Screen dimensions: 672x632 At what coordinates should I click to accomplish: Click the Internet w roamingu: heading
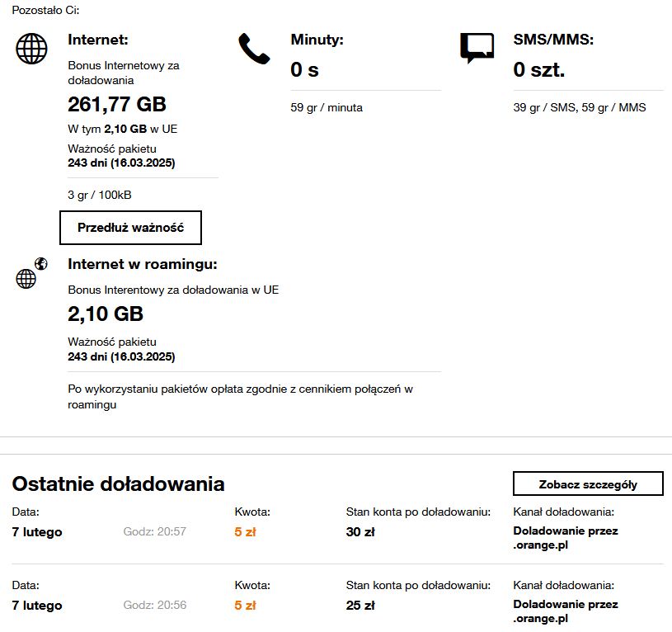(x=142, y=265)
